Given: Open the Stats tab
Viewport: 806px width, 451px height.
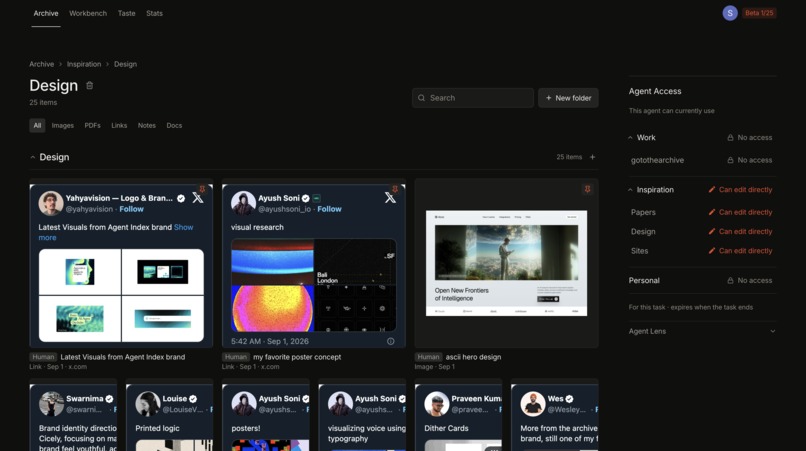Looking at the screenshot, I should tap(154, 13).
